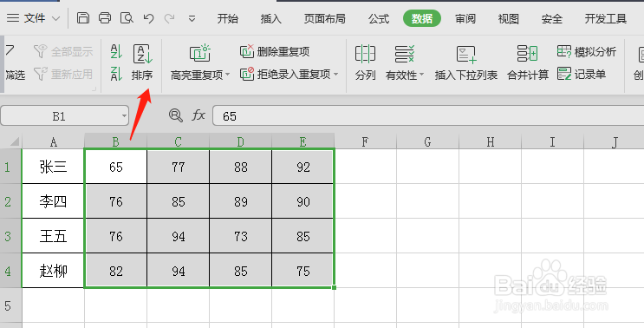Screen dimensions: 644x328
Task: Click the 记录单 record form button
Action: [x=582, y=75]
